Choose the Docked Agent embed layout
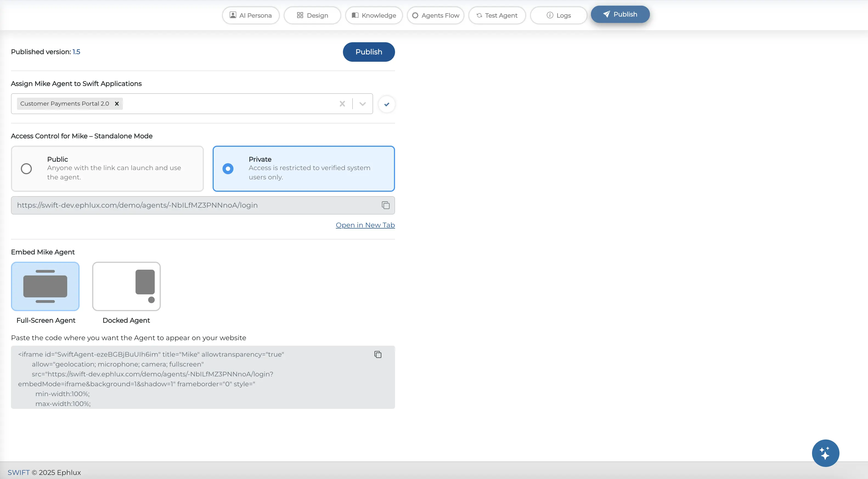868x479 pixels. click(x=126, y=286)
